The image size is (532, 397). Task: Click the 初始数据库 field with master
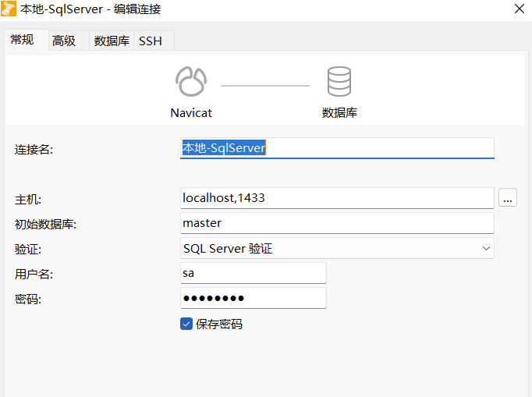pyautogui.click(x=337, y=223)
